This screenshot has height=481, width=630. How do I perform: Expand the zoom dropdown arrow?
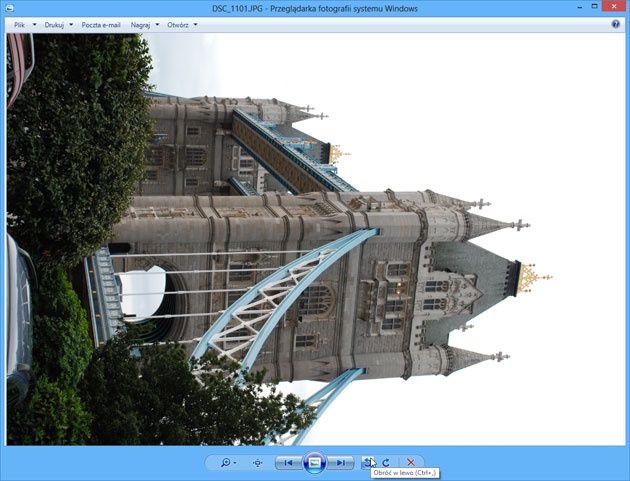(235, 463)
